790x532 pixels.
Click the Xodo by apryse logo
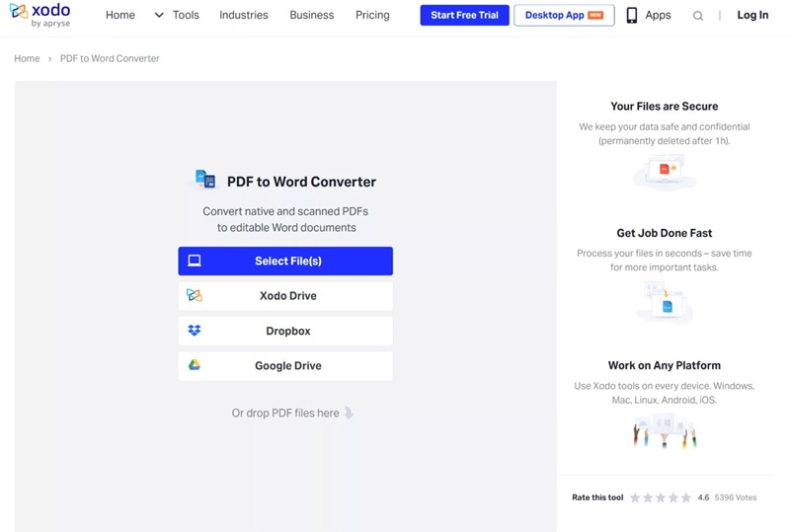pos(40,15)
